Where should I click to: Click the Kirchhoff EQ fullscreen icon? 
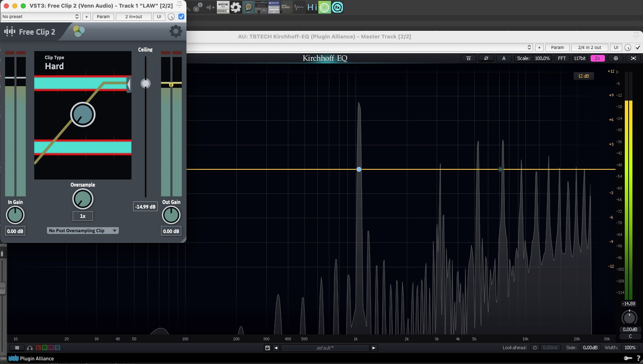coord(633,58)
